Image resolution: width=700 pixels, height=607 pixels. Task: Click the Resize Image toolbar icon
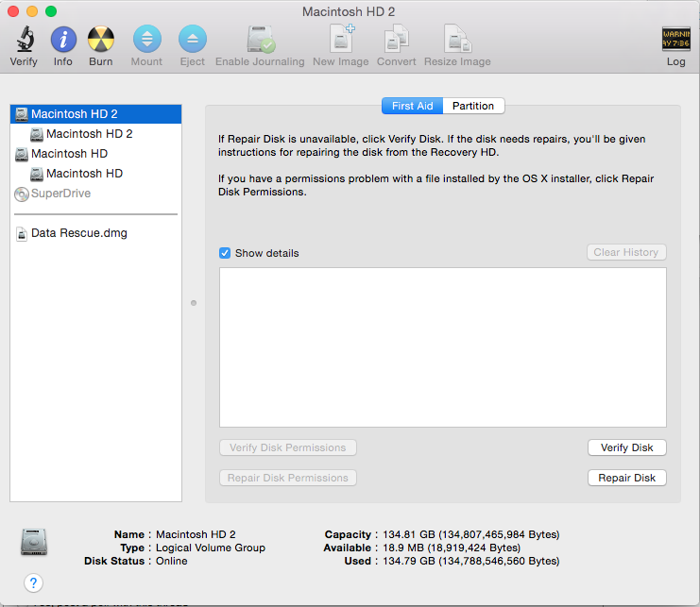(457, 39)
